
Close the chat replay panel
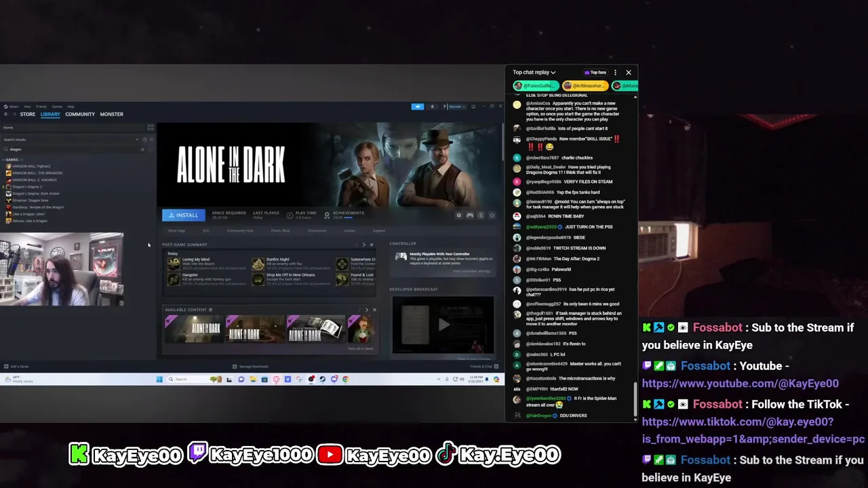629,73
